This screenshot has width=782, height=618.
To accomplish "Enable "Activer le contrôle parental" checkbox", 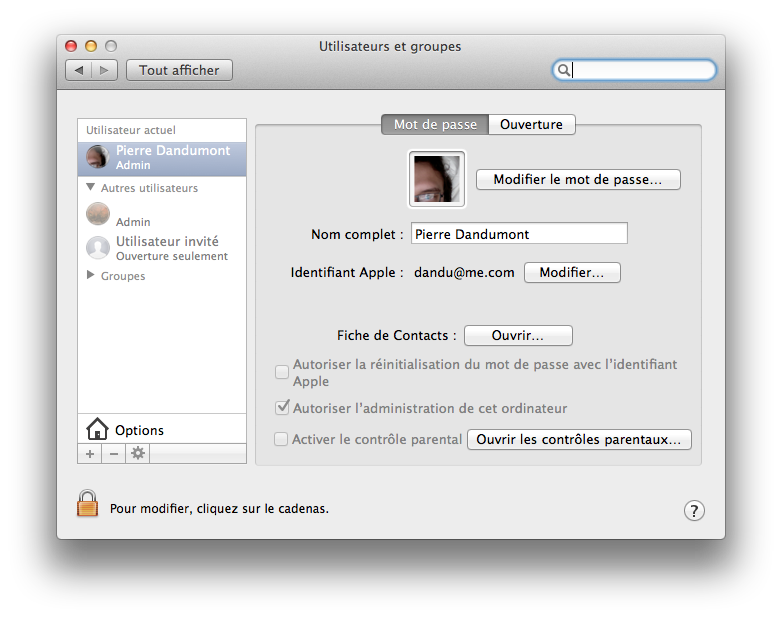I will click(282, 439).
